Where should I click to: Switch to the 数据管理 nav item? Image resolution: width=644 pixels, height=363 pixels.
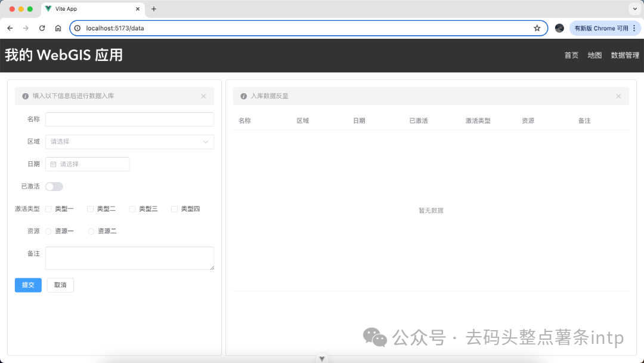click(x=625, y=55)
